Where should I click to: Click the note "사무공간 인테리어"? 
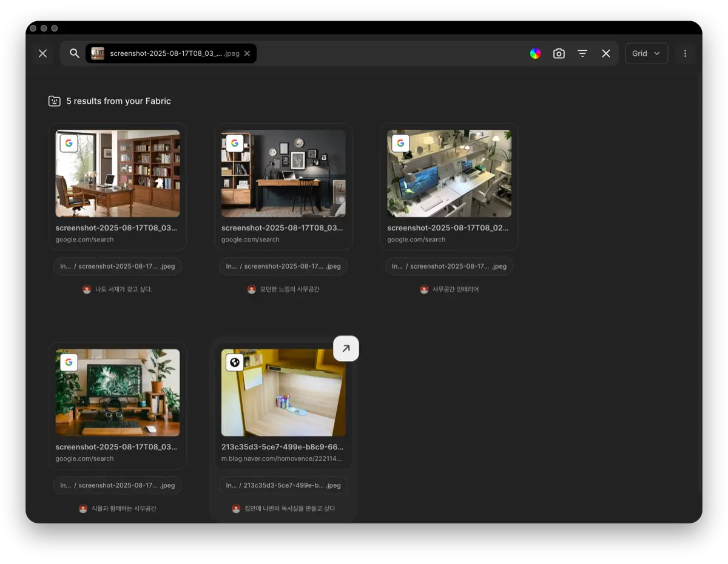pyautogui.click(x=455, y=289)
